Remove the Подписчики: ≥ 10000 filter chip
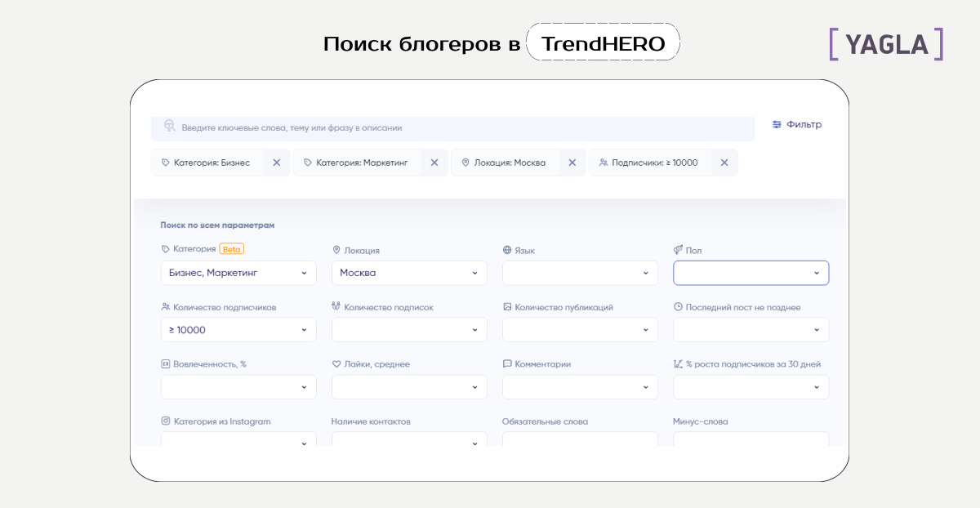The height and width of the screenshot is (508, 980). click(724, 163)
